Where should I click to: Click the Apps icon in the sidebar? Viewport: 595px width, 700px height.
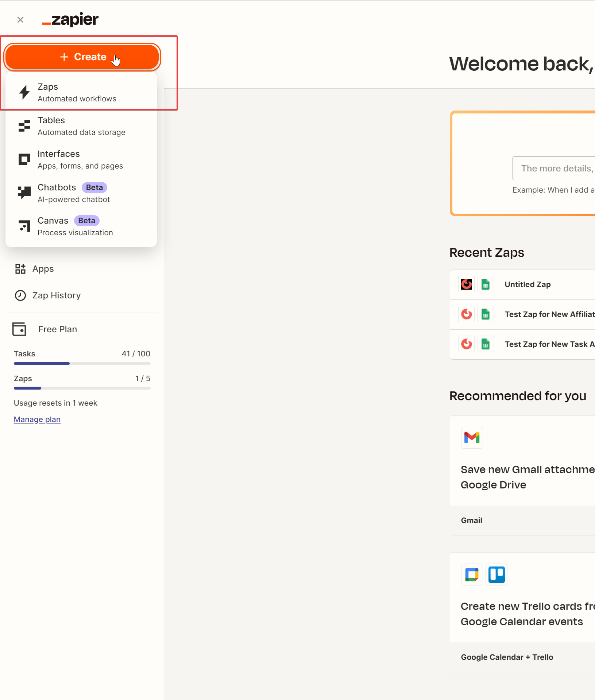pyautogui.click(x=20, y=269)
